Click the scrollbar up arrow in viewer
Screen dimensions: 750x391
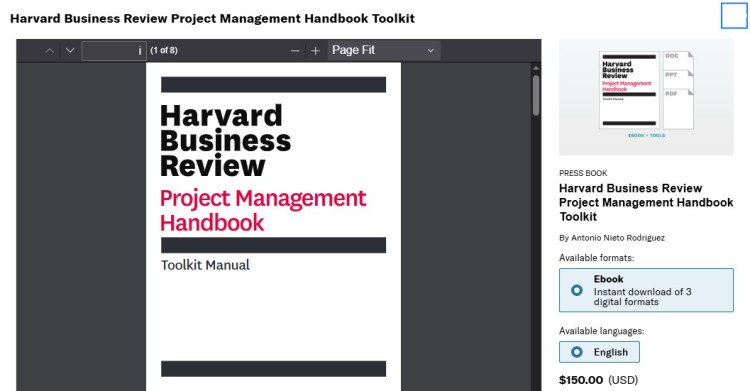tap(536, 68)
